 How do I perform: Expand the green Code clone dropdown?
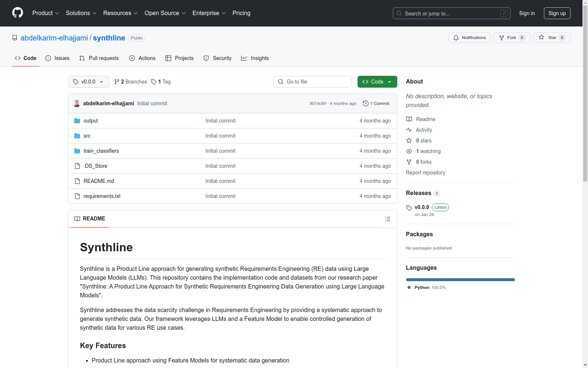(377, 82)
